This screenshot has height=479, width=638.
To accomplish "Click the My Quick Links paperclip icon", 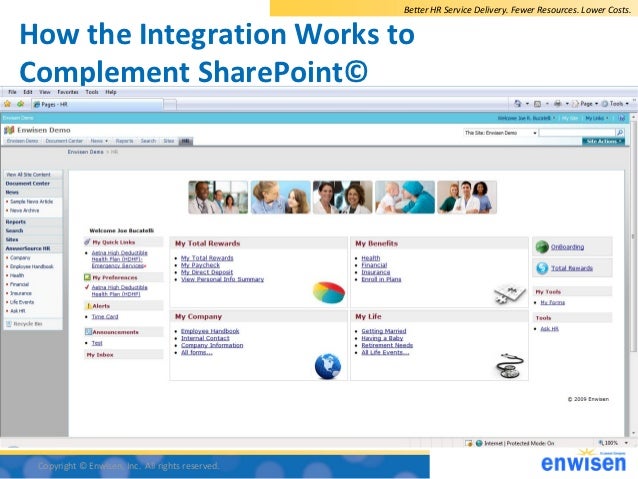I will (x=87, y=242).
